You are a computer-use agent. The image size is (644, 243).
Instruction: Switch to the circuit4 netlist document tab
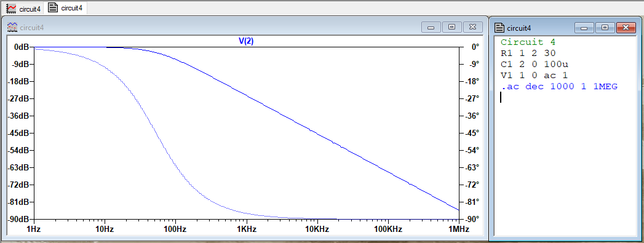point(65,8)
